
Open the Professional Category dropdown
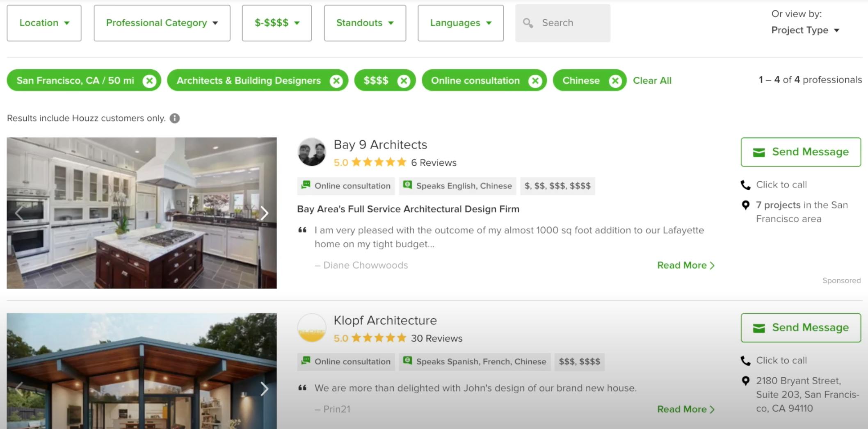tap(161, 23)
